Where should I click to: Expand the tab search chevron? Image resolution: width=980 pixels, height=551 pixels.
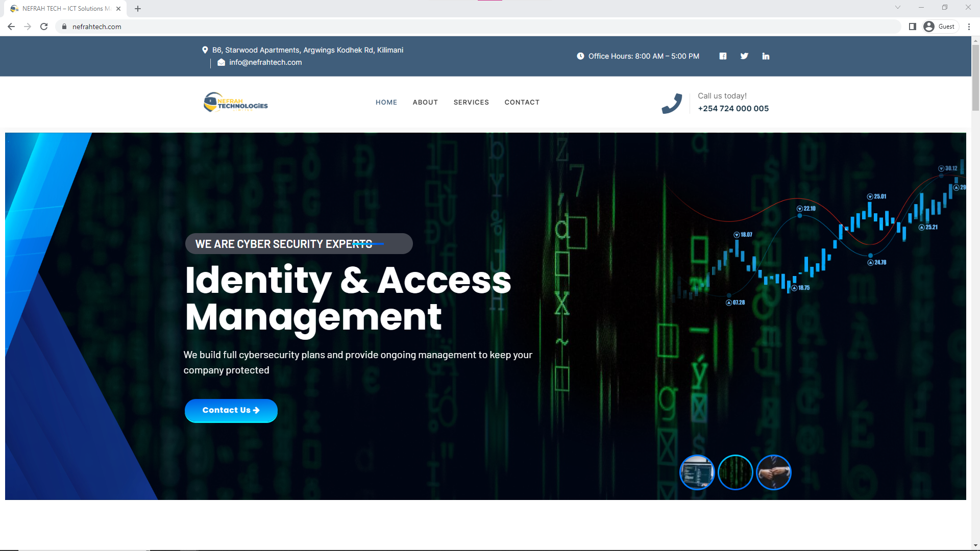click(x=898, y=8)
